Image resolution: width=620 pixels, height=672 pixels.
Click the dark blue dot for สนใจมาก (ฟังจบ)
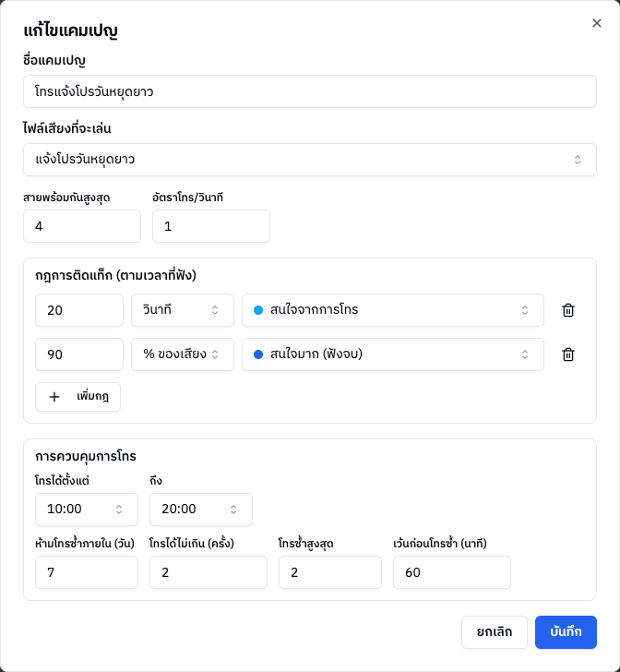tap(258, 354)
